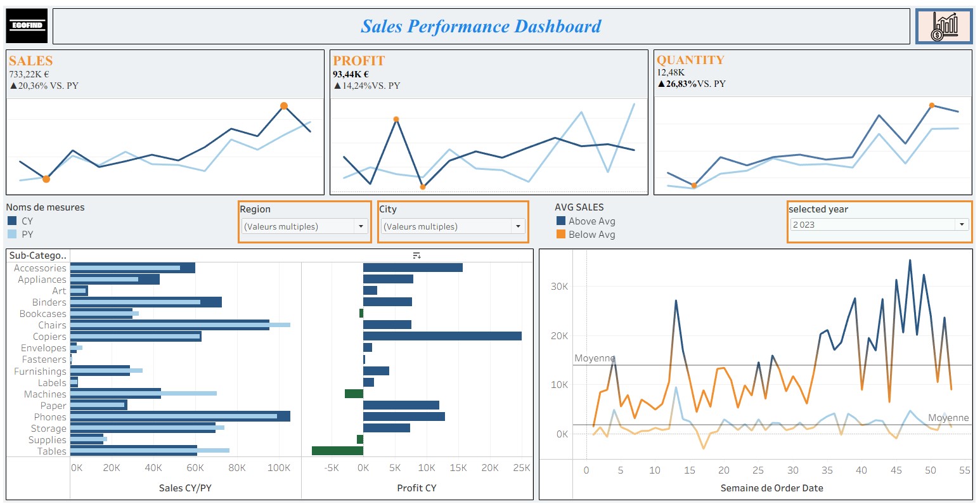
Task: Click the orange low-point marker on Profit chart
Action: click(x=423, y=187)
